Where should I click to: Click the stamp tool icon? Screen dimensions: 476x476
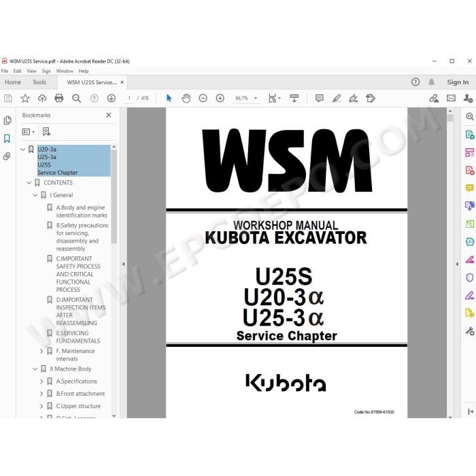[x=371, y=99]
